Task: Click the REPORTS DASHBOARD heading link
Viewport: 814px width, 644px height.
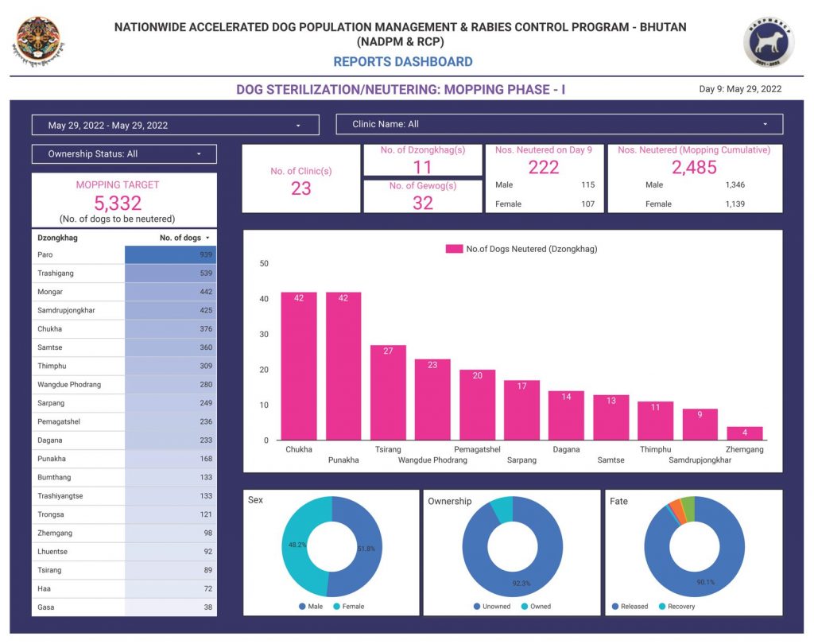Action: coord(403,62)
